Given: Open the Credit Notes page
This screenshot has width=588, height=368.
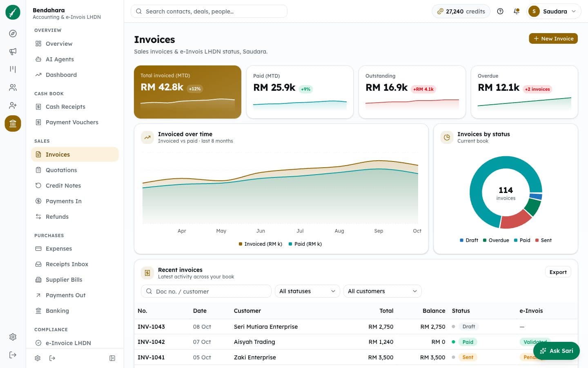Looking at the screenshot, I should 75,186.
